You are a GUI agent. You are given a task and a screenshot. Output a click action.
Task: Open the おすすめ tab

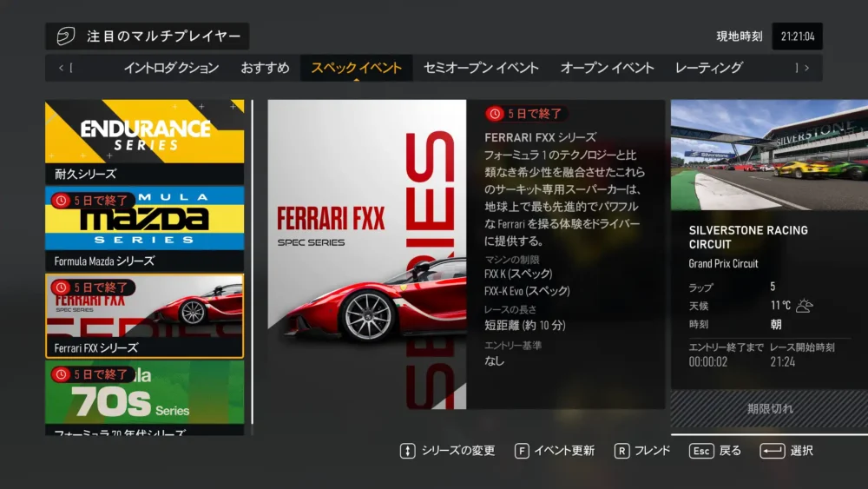pyautogui.click(x=265, y=68)
